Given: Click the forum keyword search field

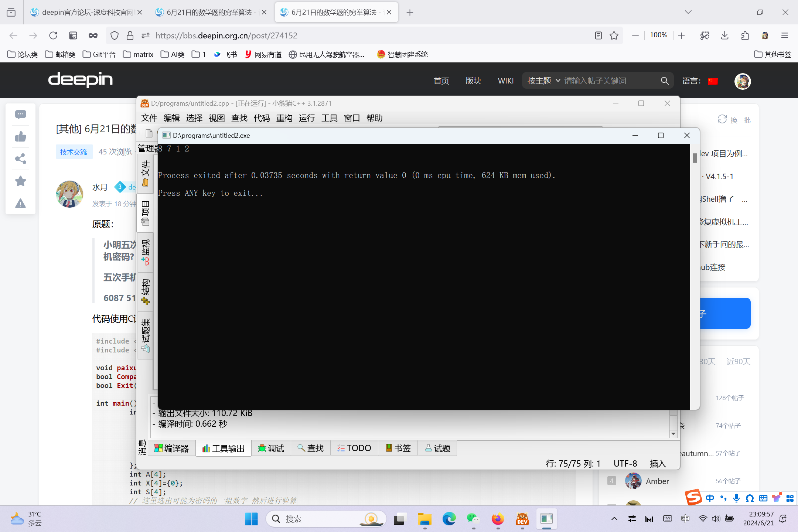Looking at the screenshot, I should click(x=610, y=81).
